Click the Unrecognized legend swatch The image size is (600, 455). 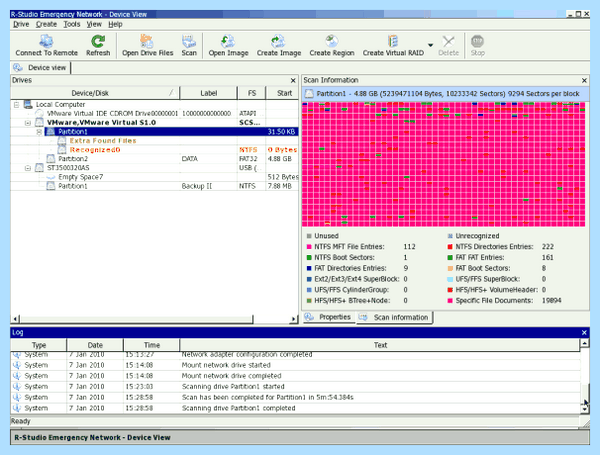[450, 236]
